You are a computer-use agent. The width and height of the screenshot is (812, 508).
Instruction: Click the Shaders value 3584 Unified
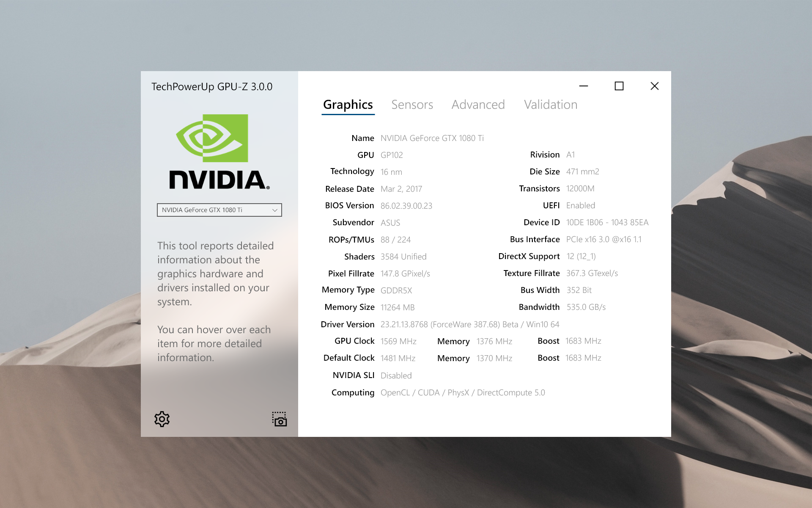403,257
